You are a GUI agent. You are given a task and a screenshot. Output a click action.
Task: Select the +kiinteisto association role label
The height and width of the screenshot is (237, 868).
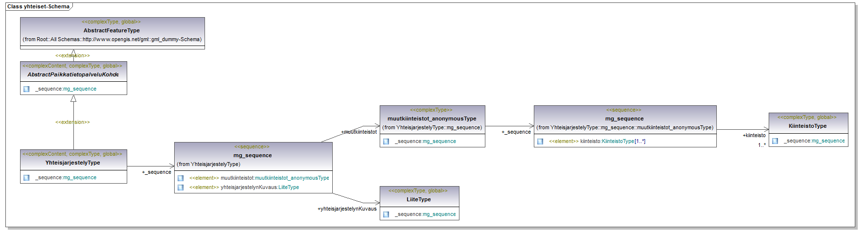754,135
